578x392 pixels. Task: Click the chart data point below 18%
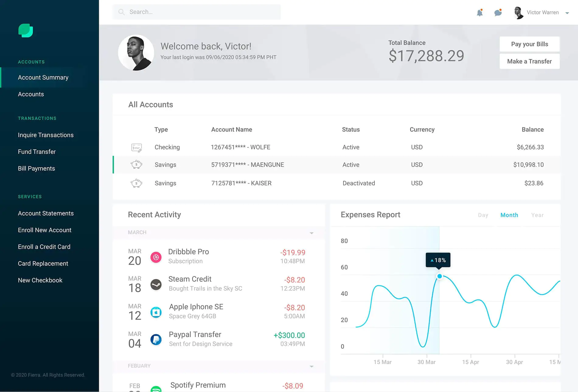pyautogui.click(x=440, y=276)
